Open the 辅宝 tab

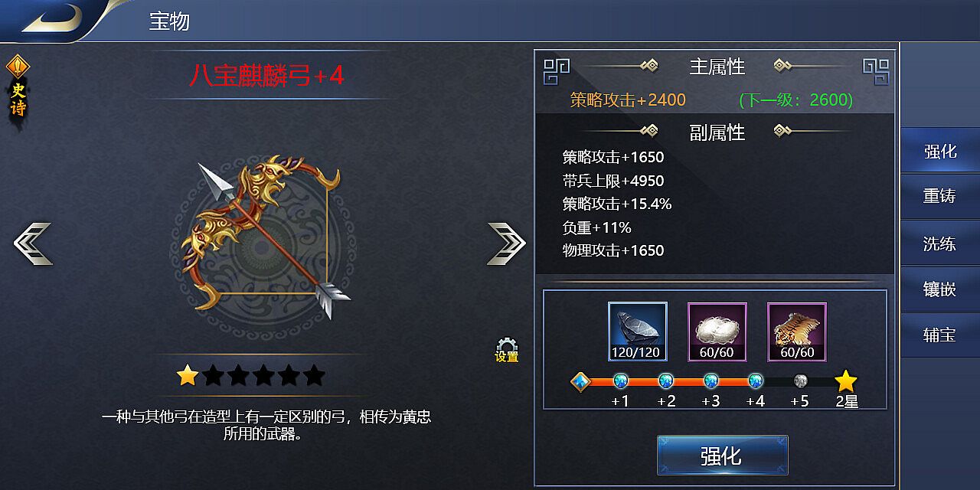(x=940, y=335)
